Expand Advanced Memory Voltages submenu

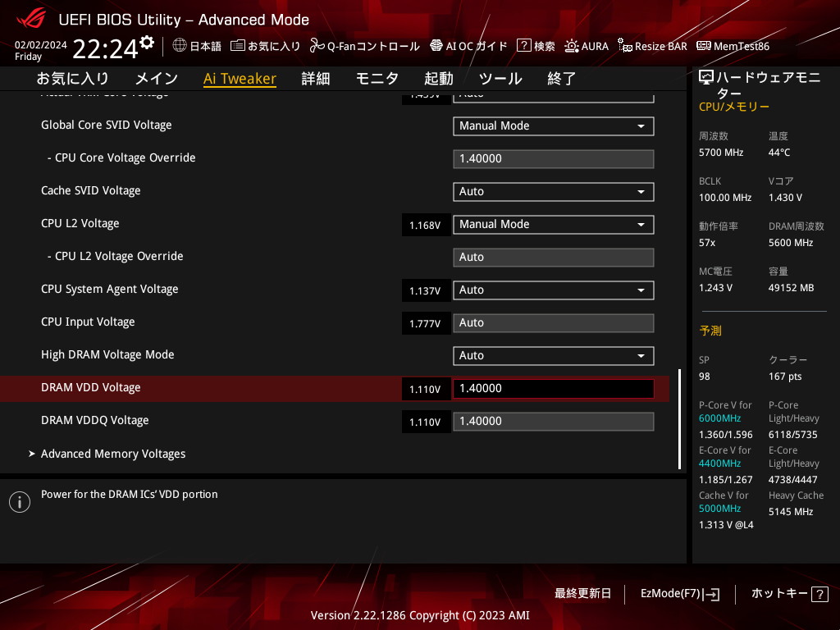pos(113,454)
